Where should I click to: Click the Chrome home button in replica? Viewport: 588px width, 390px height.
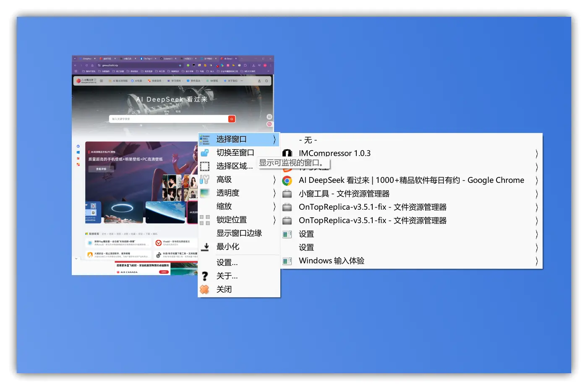[92, 65]
